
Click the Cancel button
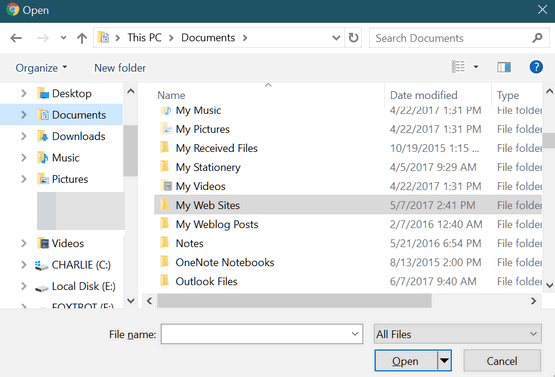tap(502, 361)
